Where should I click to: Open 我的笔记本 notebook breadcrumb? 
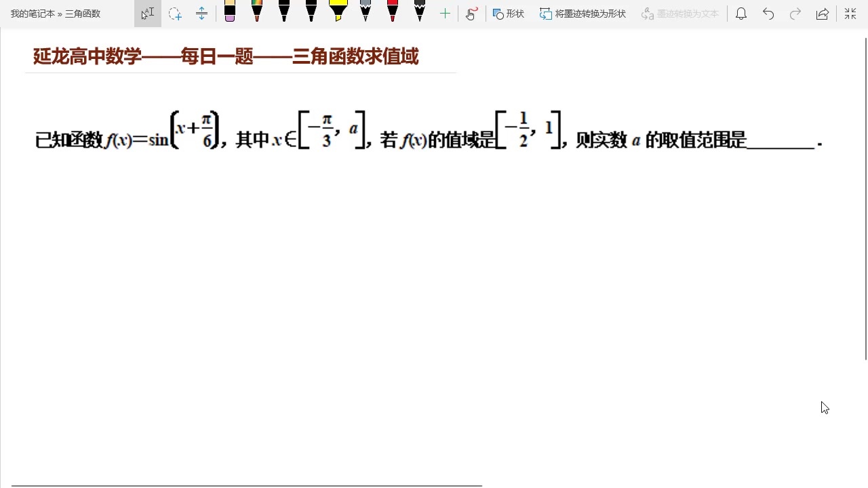coord(32,14)
